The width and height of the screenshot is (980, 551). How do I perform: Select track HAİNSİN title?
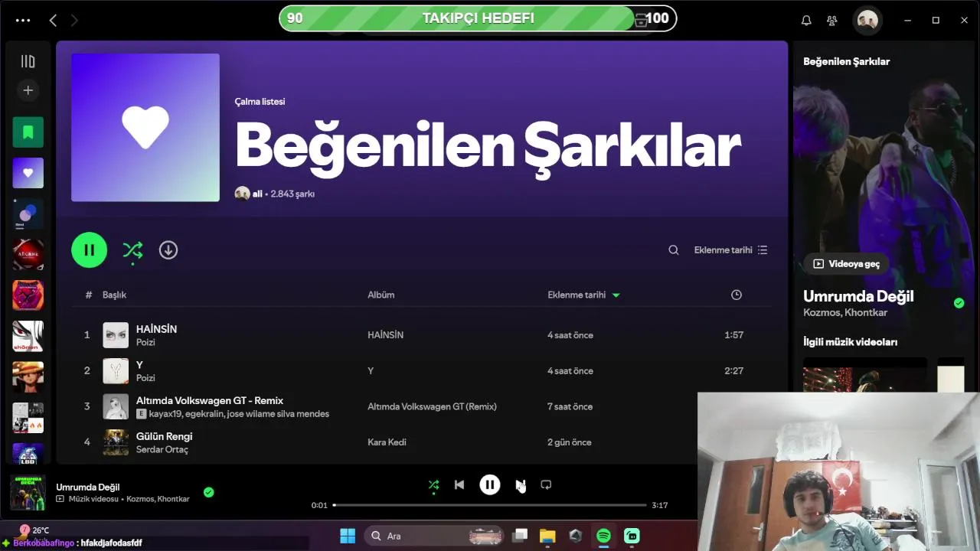(x=156, y=329)
